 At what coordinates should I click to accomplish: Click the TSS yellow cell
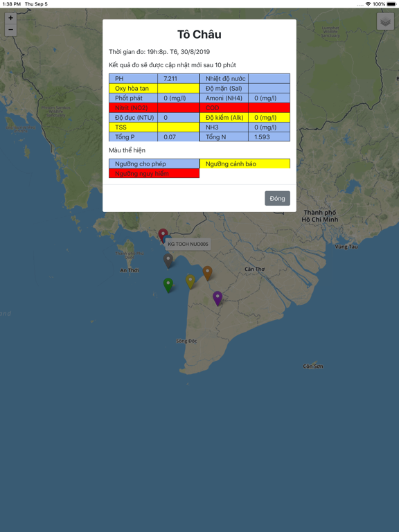click(x=133, y=127)
